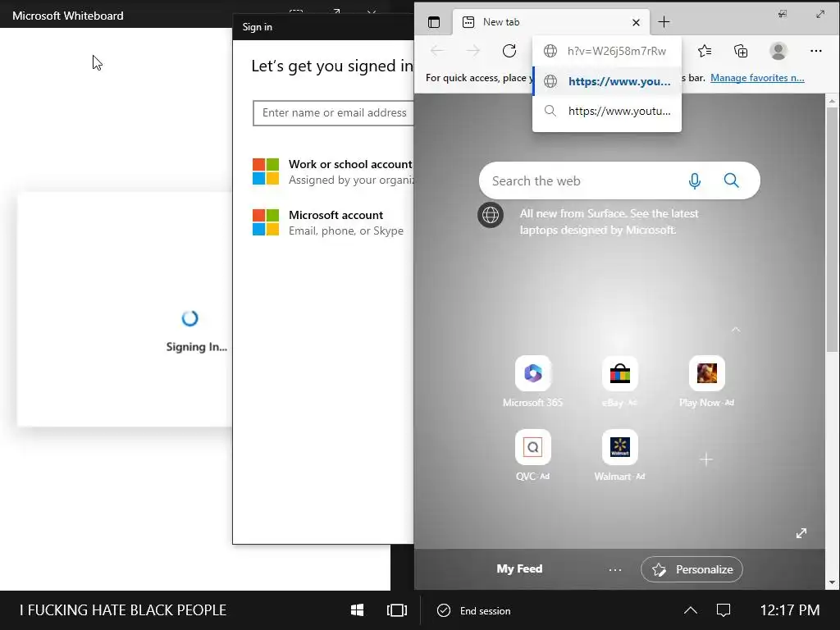
Task: Click the globe icon beside Surface promo
Action: [x=491, y=215]
